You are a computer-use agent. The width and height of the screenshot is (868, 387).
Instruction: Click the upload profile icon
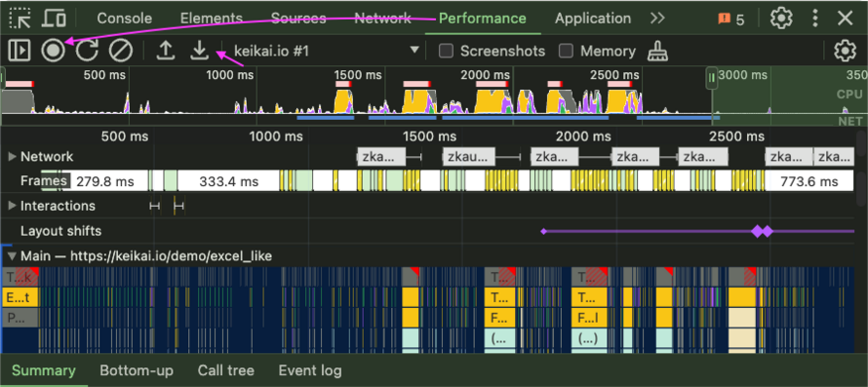pyautogui.click(x=165, y=51)
